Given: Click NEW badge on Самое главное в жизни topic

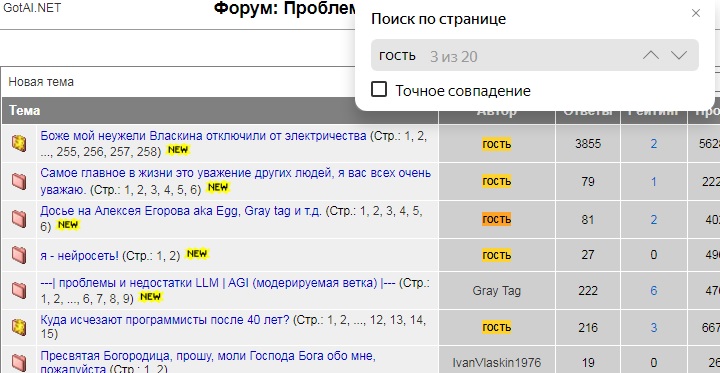Looking at the screenshot, I should (218, 187).
